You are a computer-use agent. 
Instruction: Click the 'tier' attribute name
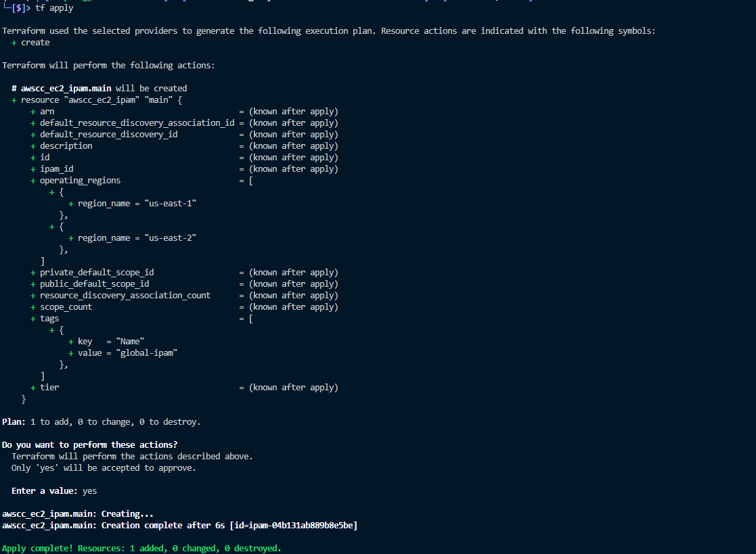click(49, 388)
